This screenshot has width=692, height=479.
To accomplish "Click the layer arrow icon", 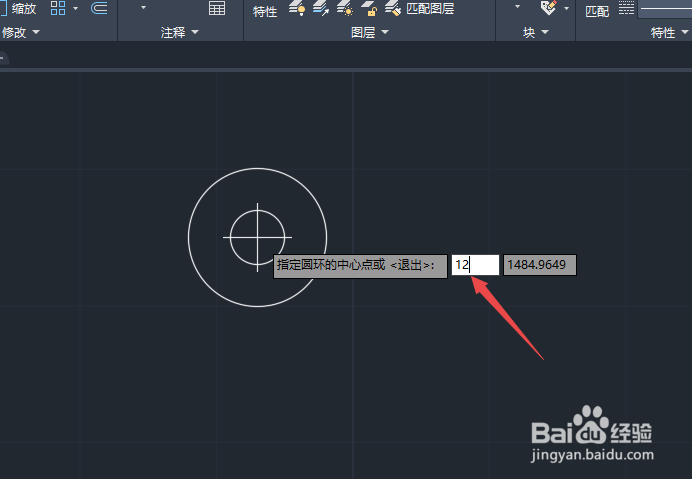I will [321, 8].
